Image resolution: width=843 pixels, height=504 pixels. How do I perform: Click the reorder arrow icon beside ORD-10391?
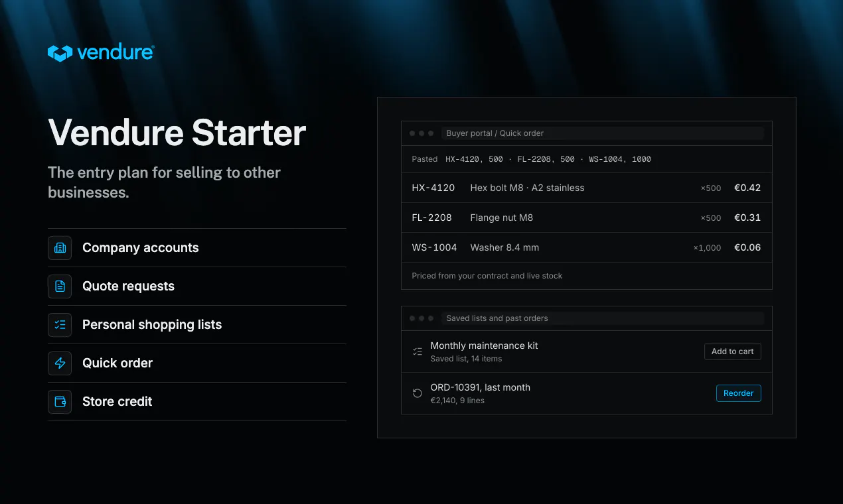point(417,393)
